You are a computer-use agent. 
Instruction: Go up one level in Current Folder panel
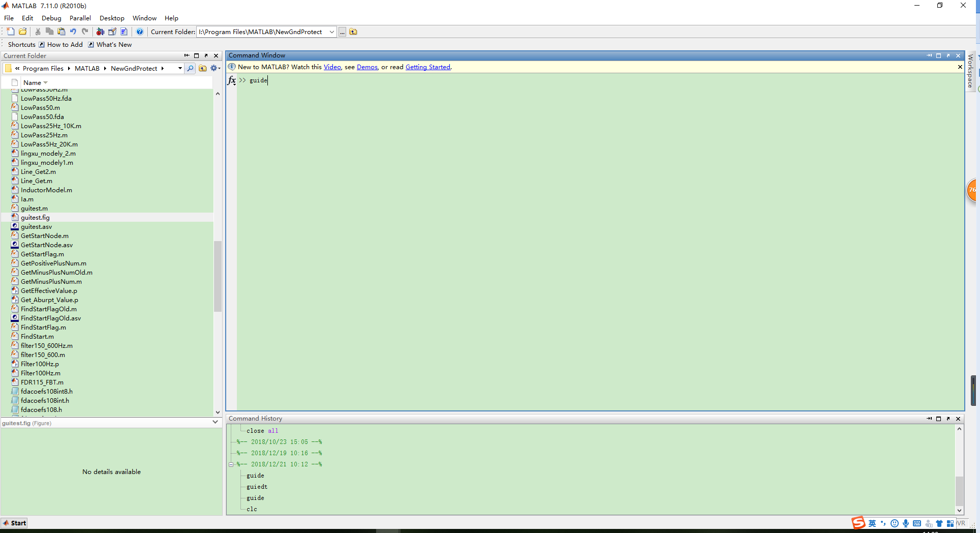(x=203, y=68)
